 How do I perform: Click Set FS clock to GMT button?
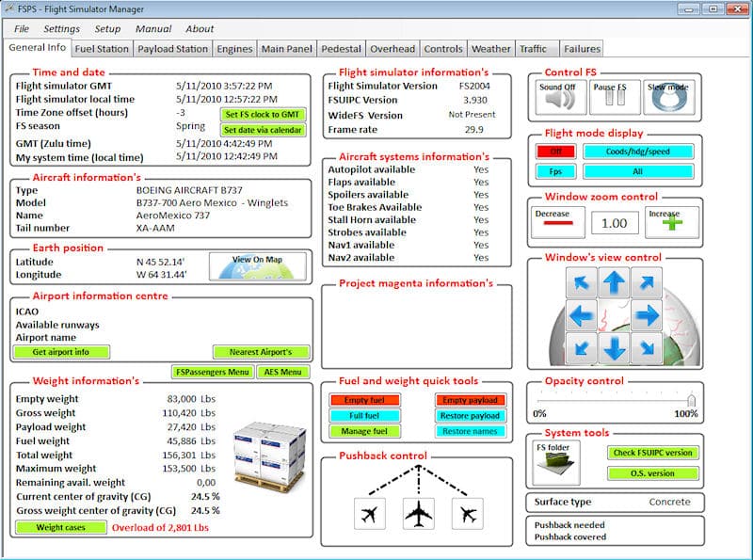point(264,114)
